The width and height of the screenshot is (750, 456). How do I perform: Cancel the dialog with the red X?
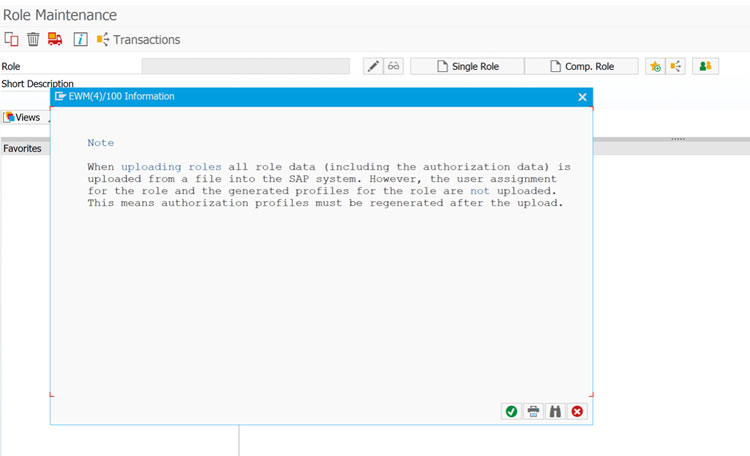point(577,411)
